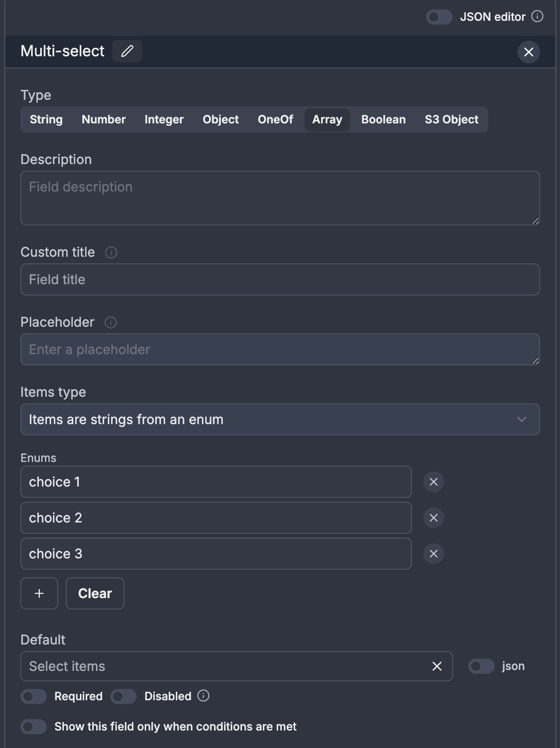
Task: Click the info icon next to Disabled
Action: click(x=203, y=696)
